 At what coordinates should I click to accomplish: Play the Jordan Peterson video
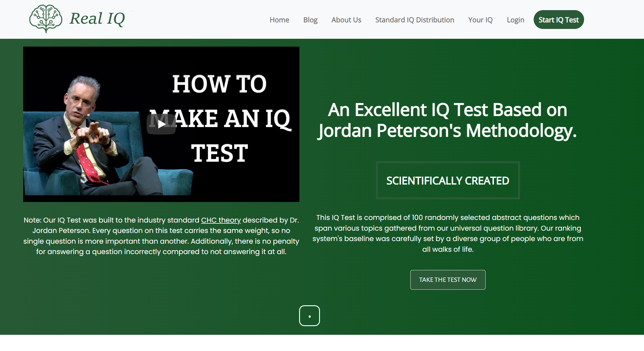[161, 124]
